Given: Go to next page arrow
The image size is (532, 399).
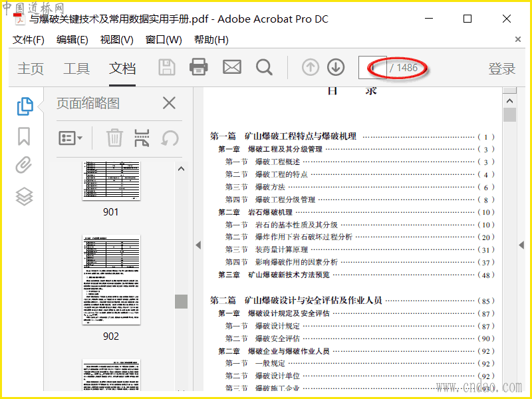Looking at the screenshot, I should 336,67.
